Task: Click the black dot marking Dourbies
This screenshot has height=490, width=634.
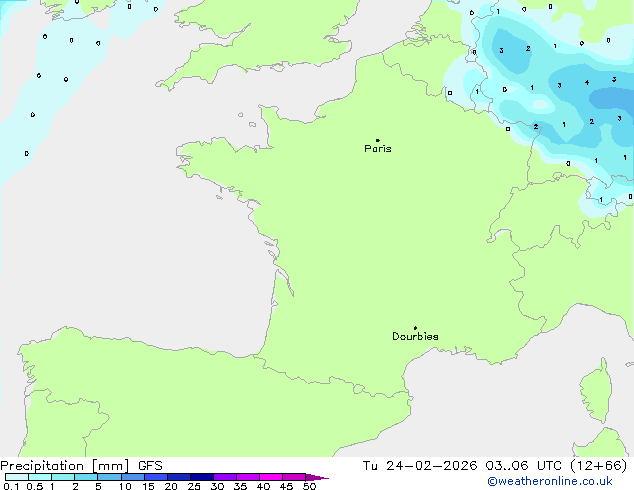Action: (415, 328)
